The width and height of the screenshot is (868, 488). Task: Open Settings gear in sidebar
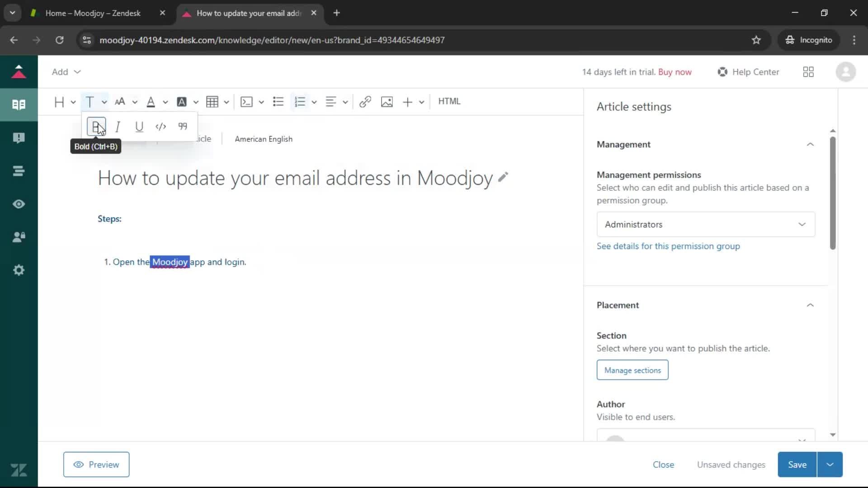click(x=19, y=270)
